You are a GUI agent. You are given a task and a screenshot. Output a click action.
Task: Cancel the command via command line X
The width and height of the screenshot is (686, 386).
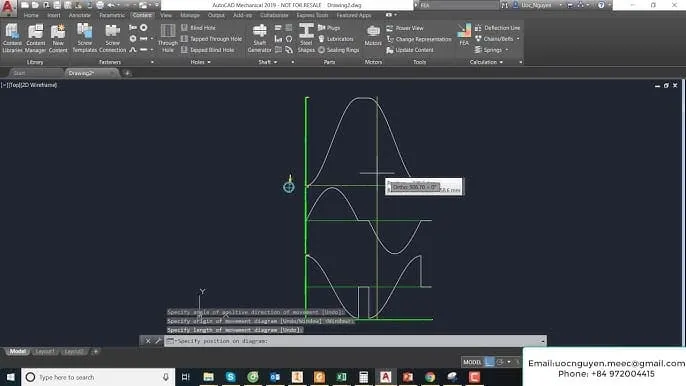[x=148, y=341]
